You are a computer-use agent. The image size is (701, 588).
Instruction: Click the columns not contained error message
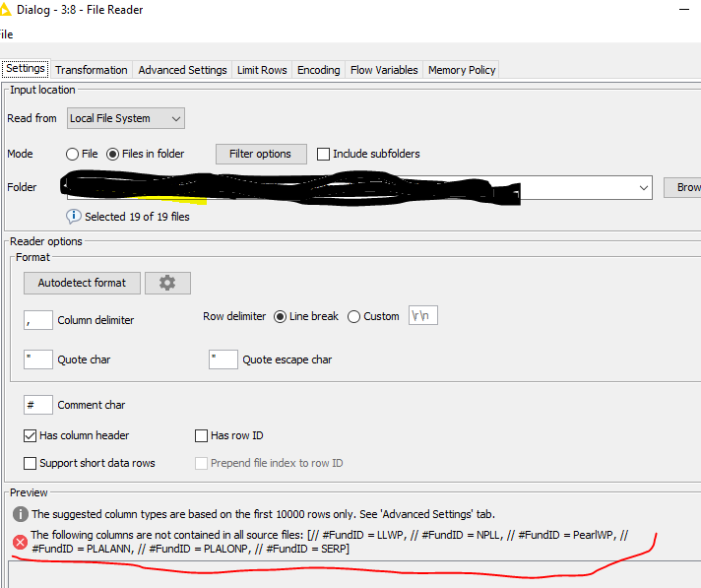tap(330, 542)
